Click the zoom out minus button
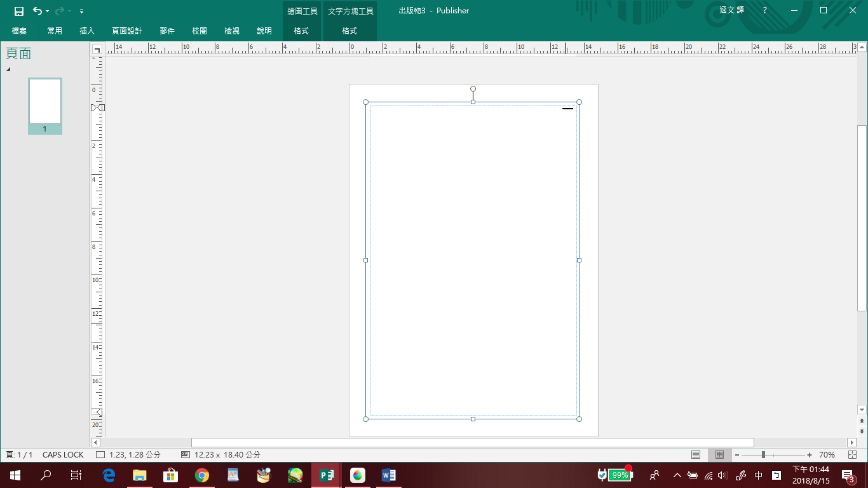Viewport: 868px width, 488px height. tap(737, 455)
